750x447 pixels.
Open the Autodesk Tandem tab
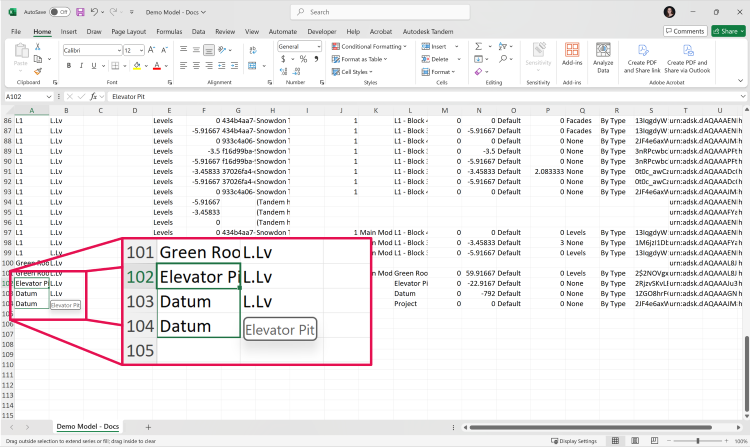coord(428,32)
